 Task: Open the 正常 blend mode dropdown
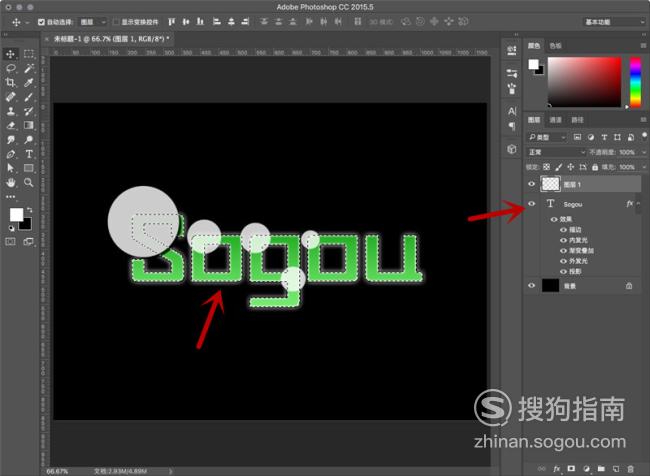[x=556, y=152]
